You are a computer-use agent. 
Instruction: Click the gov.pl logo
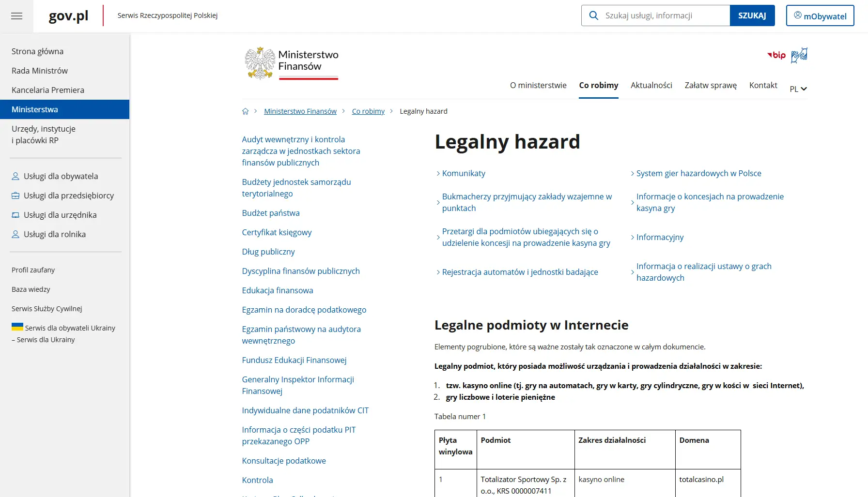[x=68, y=16]
